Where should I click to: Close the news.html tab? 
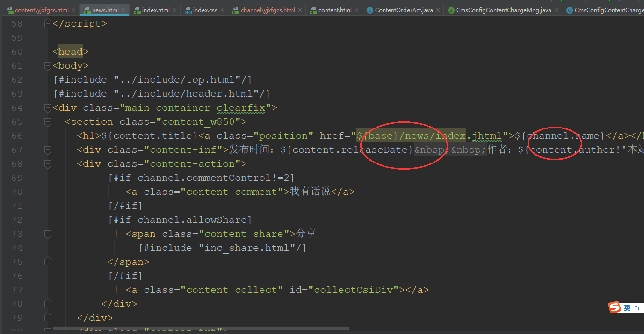(124, 10)
